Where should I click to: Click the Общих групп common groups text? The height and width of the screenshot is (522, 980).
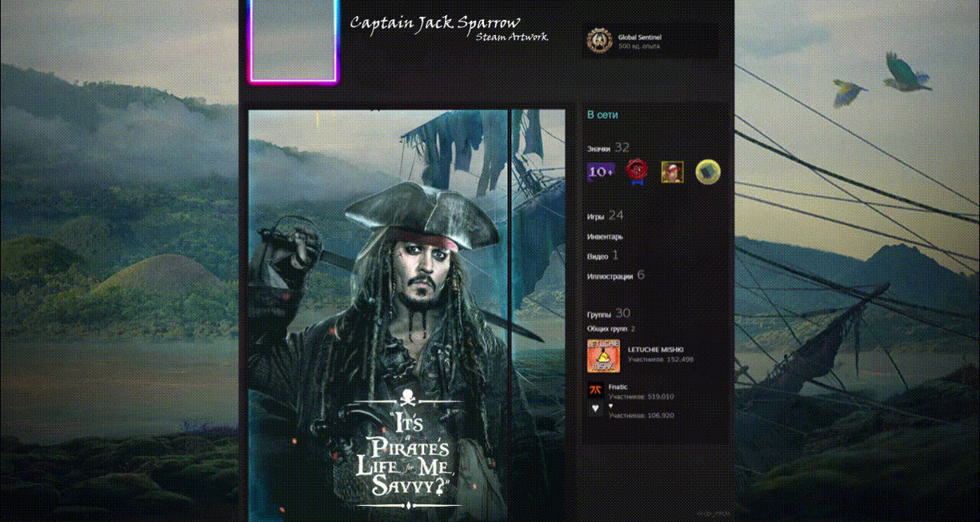pyautogui.click(x=608, y=329)
